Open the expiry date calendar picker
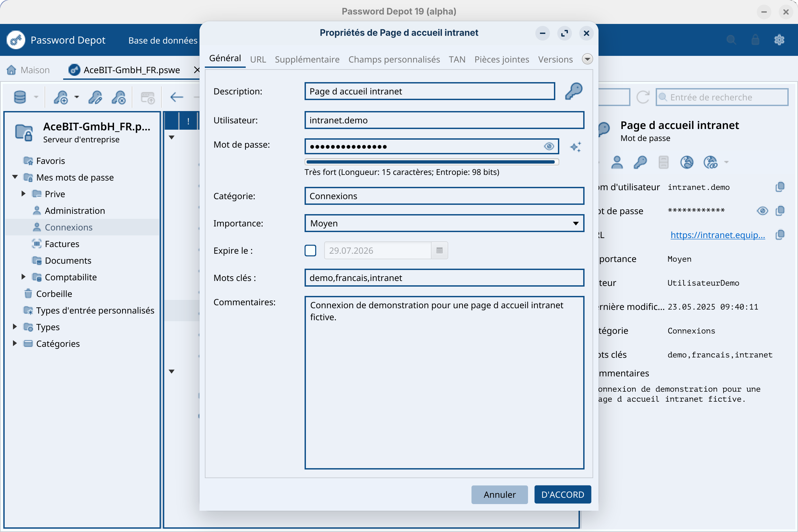This screenshot has width=798, height=532. tap(439, 250)
